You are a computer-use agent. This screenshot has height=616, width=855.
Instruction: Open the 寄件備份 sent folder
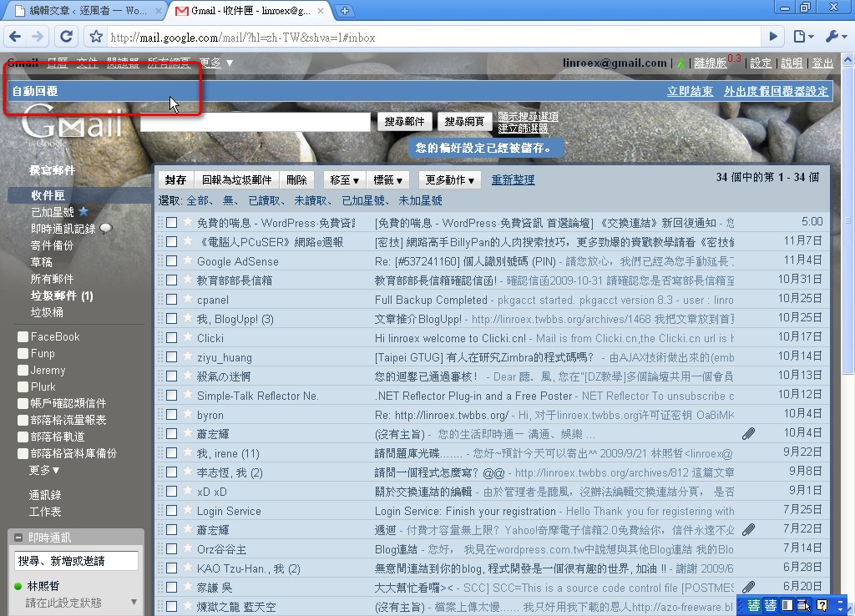click(52, 245)
